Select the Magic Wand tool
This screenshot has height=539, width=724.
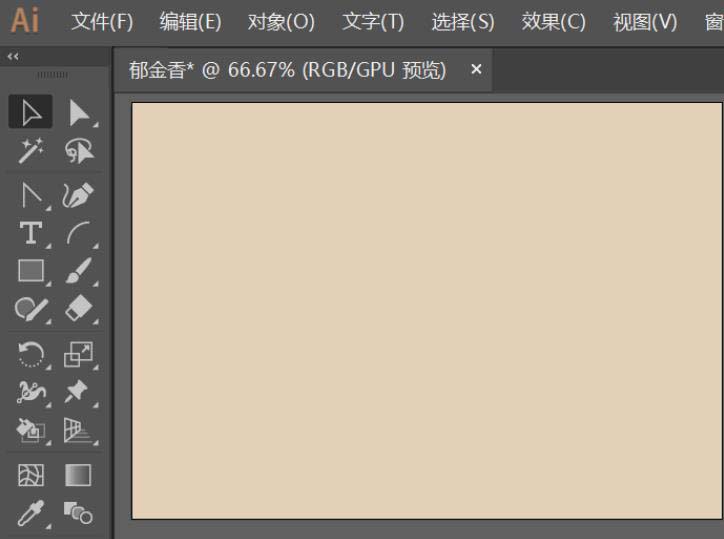(x=30, y=151)
